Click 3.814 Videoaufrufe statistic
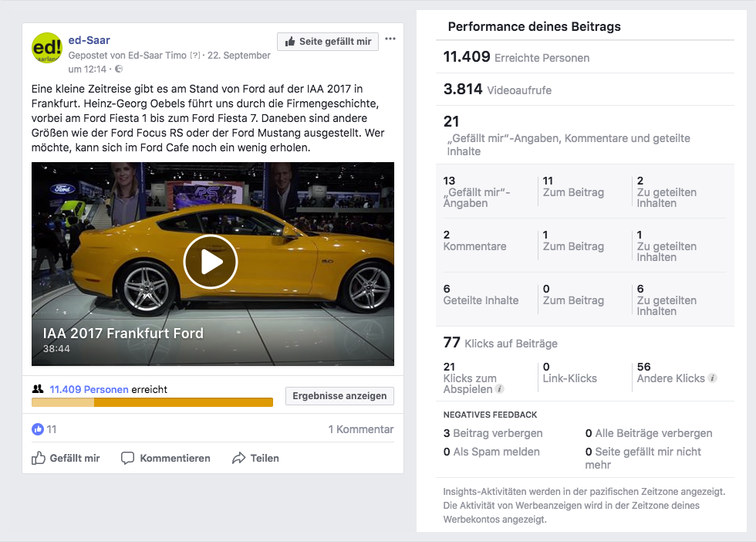Image resolution: width=756 pixels, height=542 pixels. 498,90
